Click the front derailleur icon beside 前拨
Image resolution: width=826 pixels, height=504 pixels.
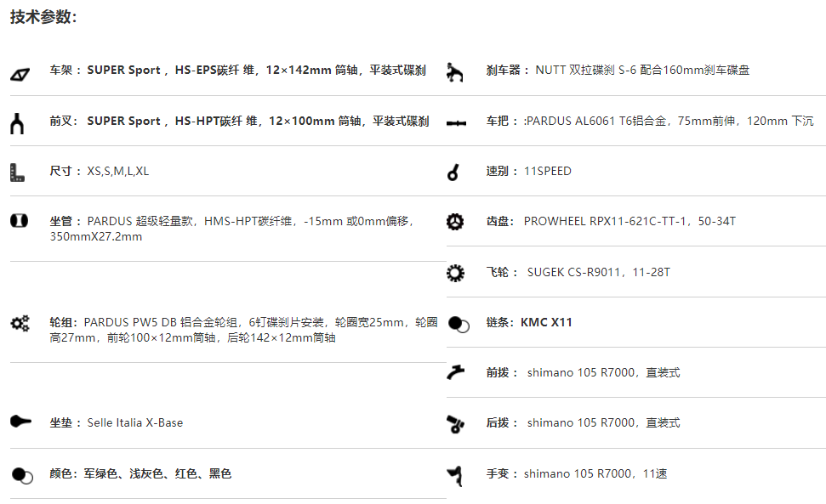(456, 372)
